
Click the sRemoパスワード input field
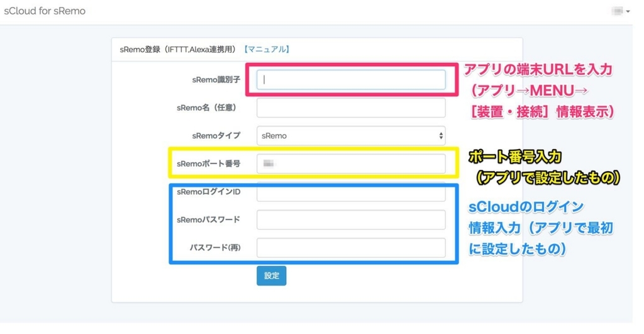click(x=351, y=220)
